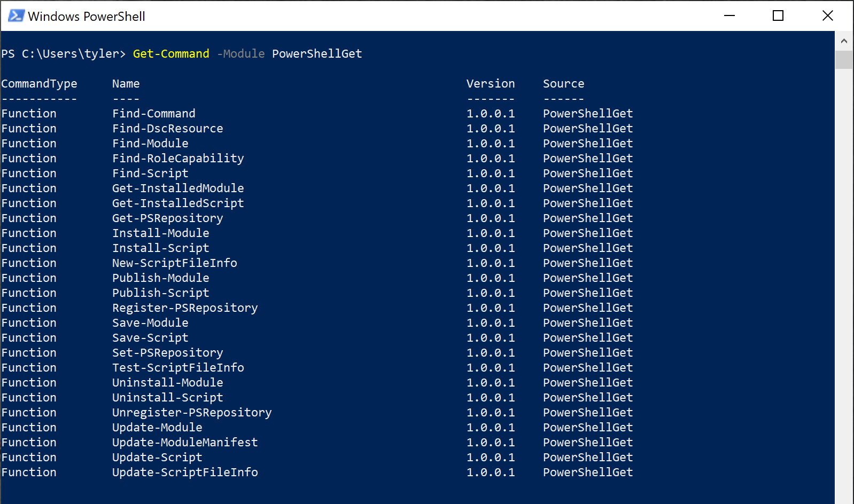Select the Find-Command entry
This screenshot has height=504, width=854.
154,114
